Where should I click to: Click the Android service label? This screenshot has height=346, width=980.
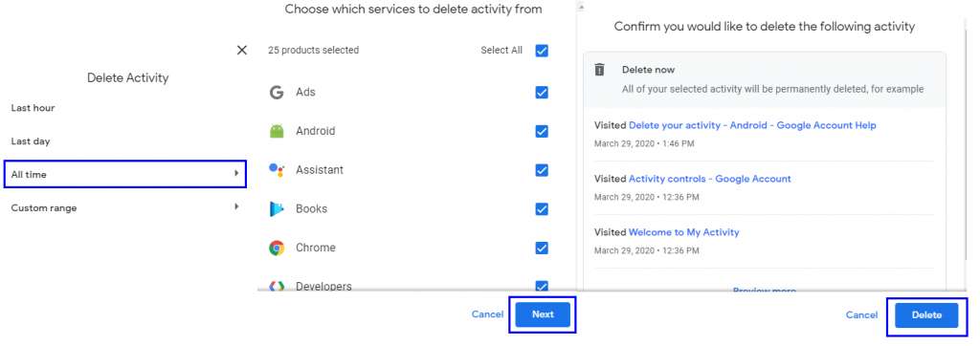pos(316,131)
